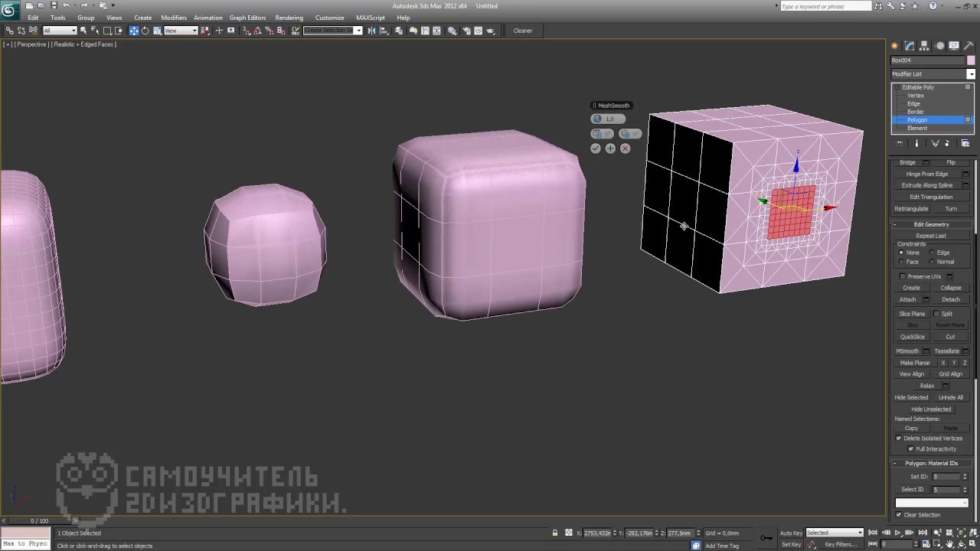Activate the Mirror tool in toolbar
Screen dimensions: 980x551
point(372,31)
